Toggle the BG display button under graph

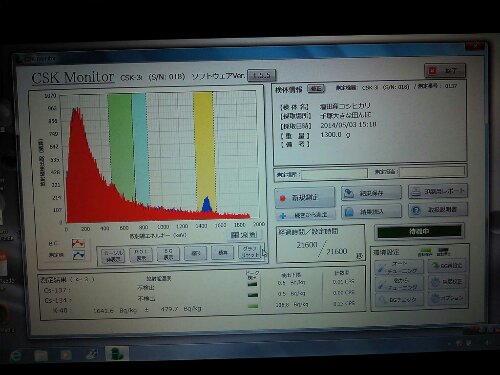[x=168, y=254]
